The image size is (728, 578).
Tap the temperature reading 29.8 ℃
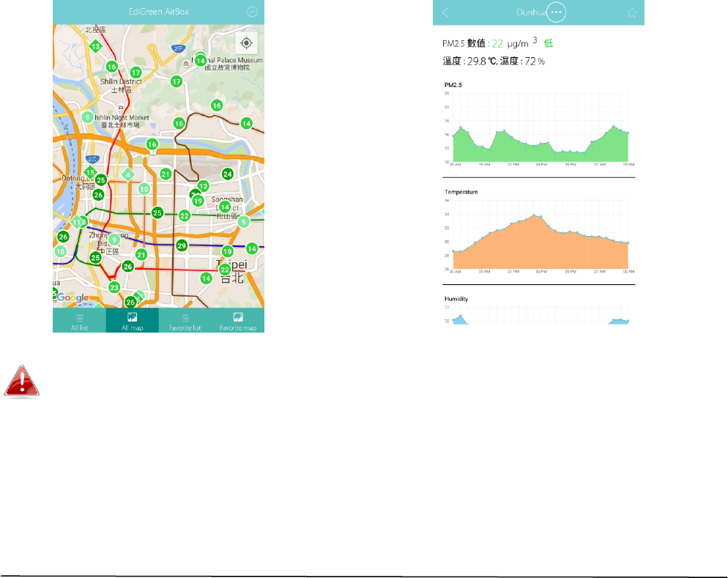click(x=482, y=62)
